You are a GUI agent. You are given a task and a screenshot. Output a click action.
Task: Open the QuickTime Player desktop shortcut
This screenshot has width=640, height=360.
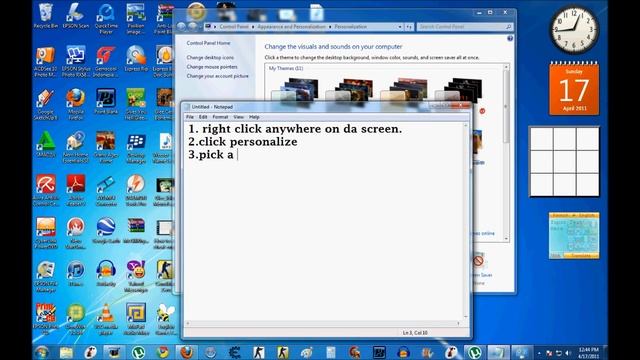(106, 18)
